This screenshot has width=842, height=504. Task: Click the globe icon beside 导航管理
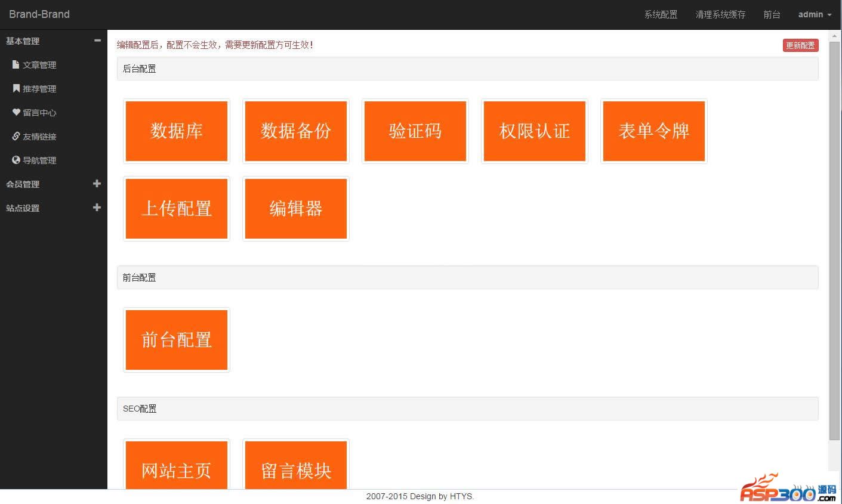(16, 160)
